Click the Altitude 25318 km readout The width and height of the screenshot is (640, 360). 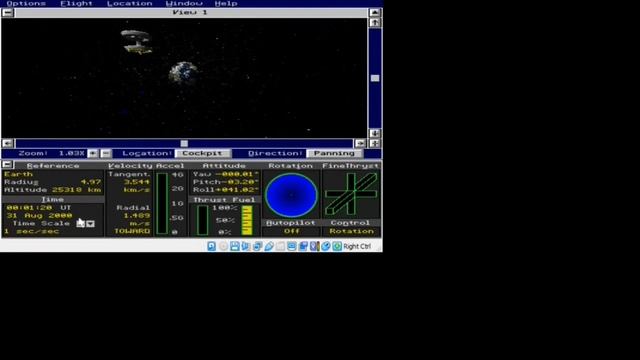pos(53,190)
